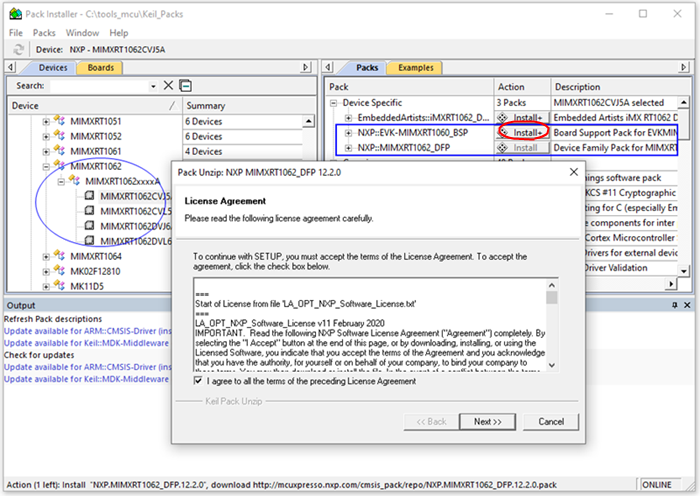Close the Pack Unzip dialog
This screenshot has height=496, width=700.
[573, 172]
